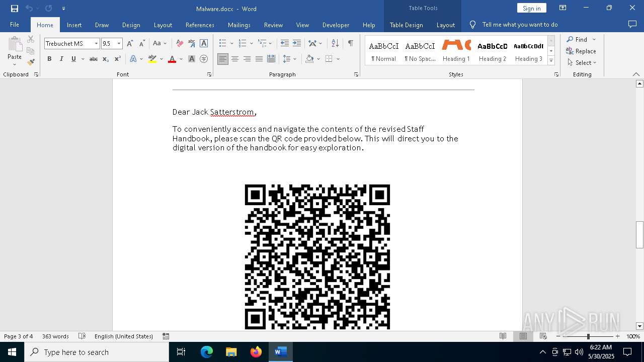
Task: Open File Explorer from the taskbar
Action: [231, 352]
